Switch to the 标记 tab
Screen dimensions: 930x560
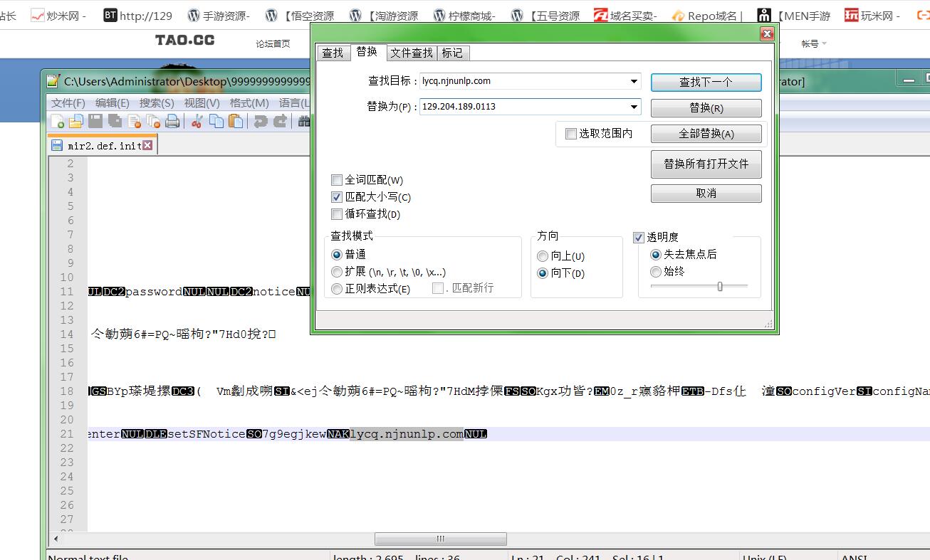click(x=452, y=53)
